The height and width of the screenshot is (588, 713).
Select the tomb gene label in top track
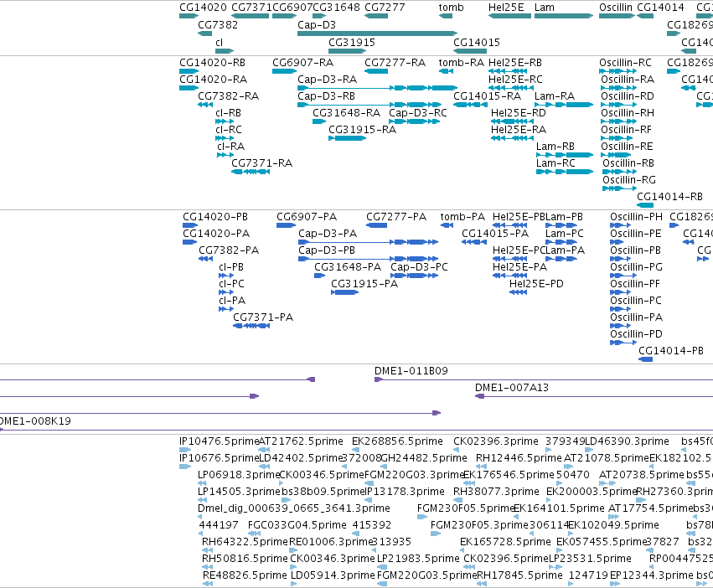click(x=451, y=8)
